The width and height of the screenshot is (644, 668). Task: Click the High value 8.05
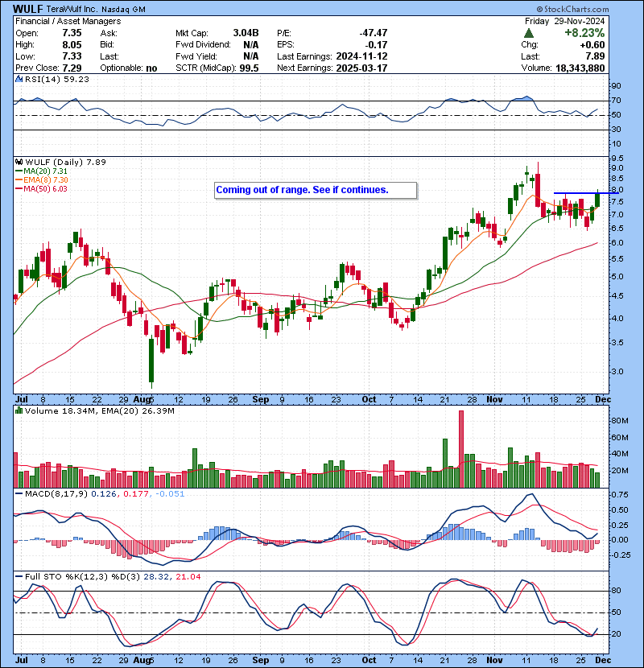[72, 45]
